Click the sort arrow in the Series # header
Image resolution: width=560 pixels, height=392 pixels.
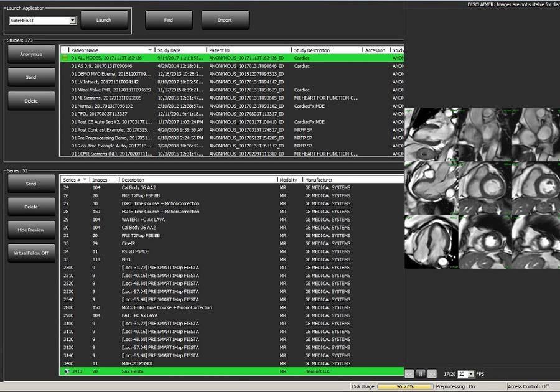pos(85,180)
